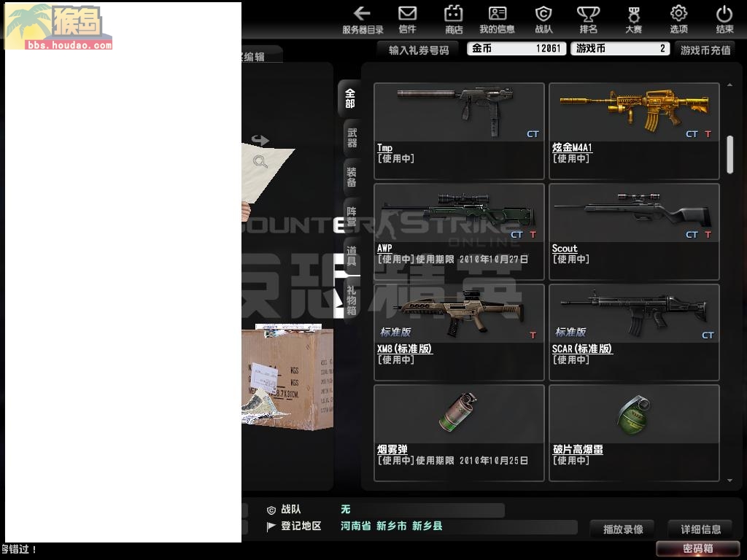The height and width of the screenshot is (560, 747).
Task: Click the 炫金M4A1 item name
Action: point(572,147)
